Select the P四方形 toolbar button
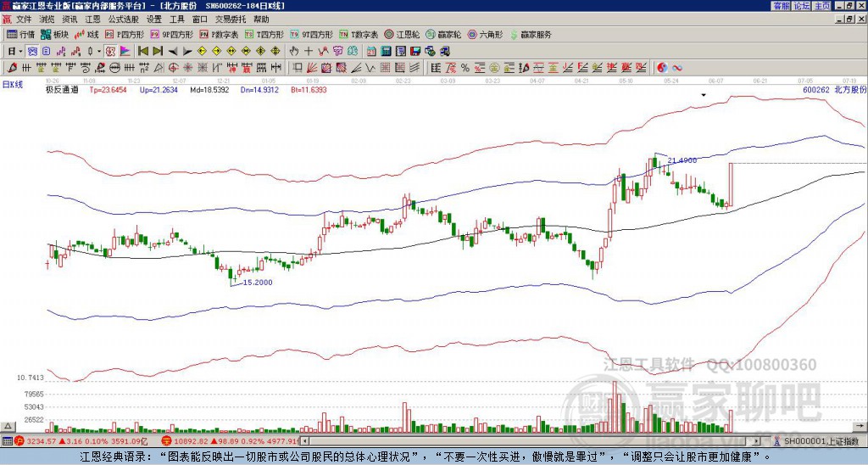Screen dimensions: 868x465 coord(124,34)
